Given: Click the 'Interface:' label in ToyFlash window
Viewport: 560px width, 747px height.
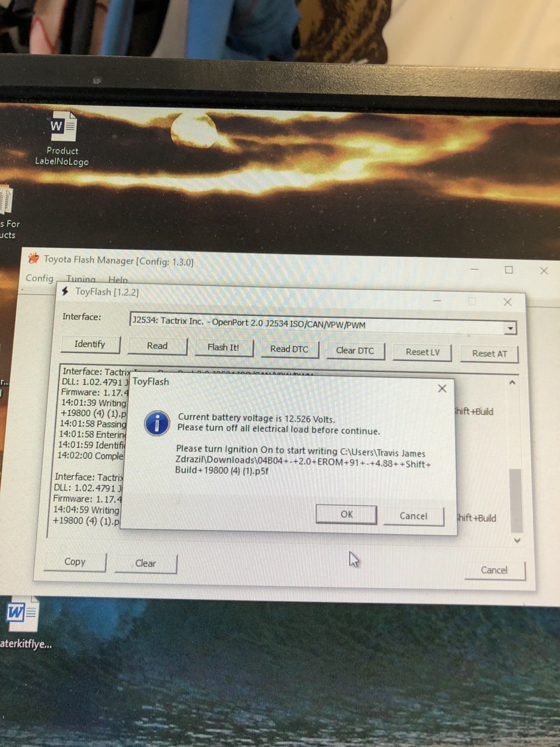Looking at the screenshot, I should click(82, 316).
